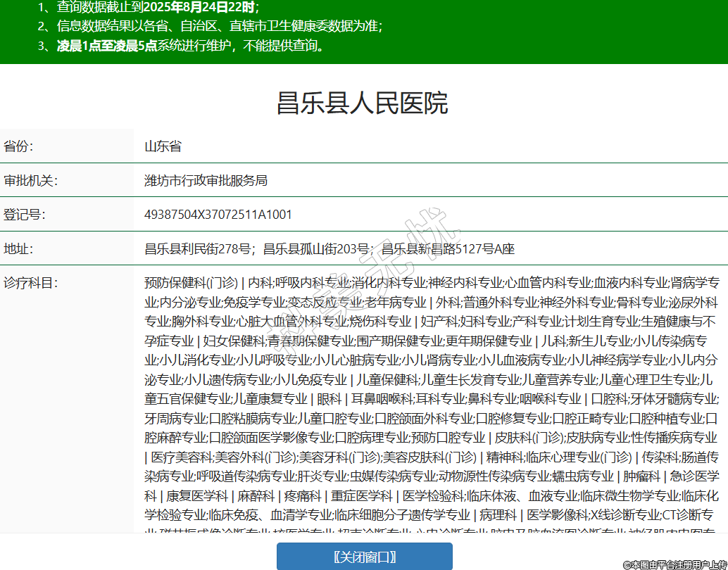Click the address text 昌乐县利民街278号
Viewport: 728px width, 570px height.
click(199, 249)
